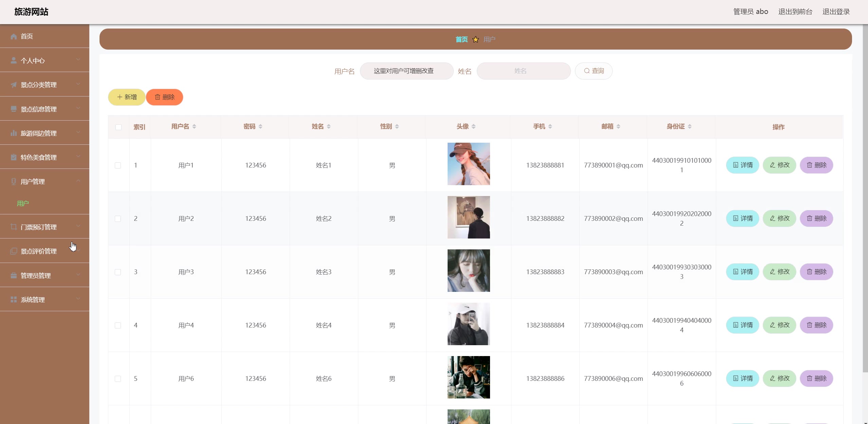Sort by the 用户名 column arrows
The height and width of the screenshot is (424, 868).
(x=194, y=126)
